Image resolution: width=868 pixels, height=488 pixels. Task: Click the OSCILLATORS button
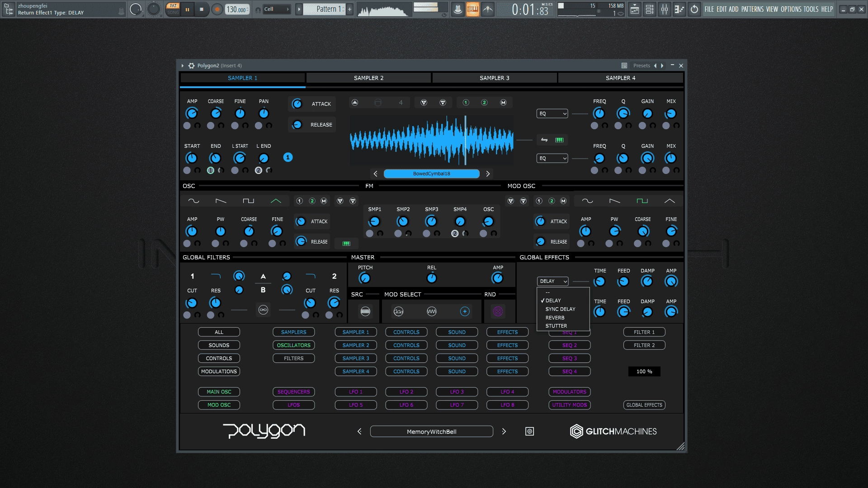point(294,345)
